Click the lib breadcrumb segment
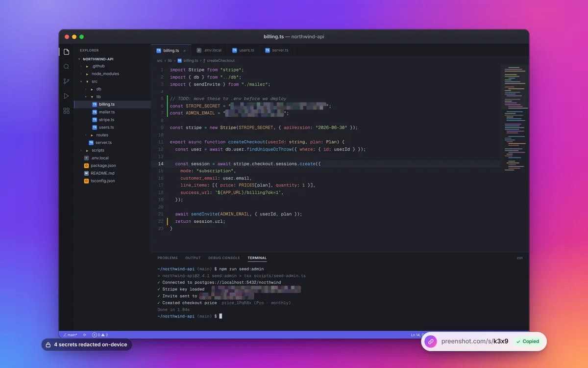This screenshot has height=368, width=588. [x=170, y=61]
